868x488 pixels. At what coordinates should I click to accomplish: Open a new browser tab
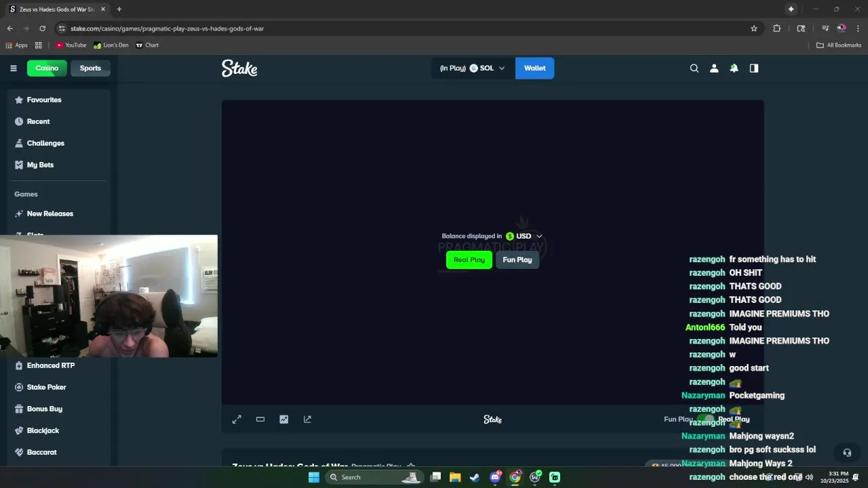pyautogui.click(x=119, y=9)
